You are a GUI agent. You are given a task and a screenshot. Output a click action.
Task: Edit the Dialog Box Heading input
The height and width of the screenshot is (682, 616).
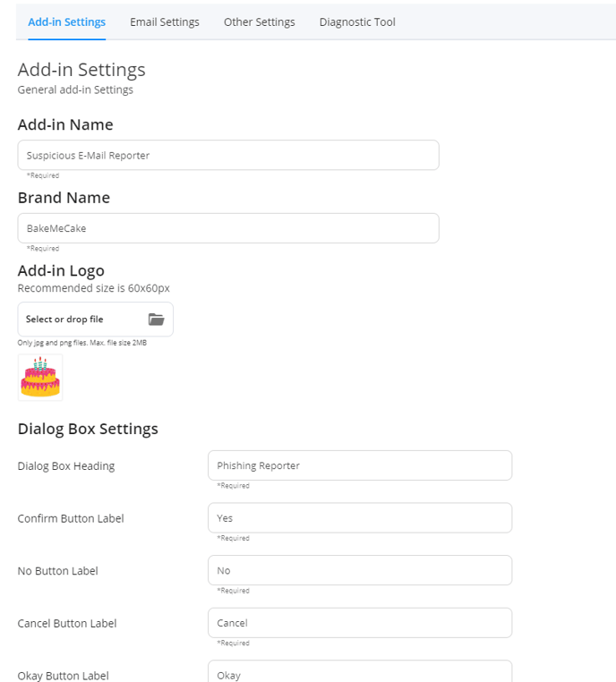[x=360, y=465]
